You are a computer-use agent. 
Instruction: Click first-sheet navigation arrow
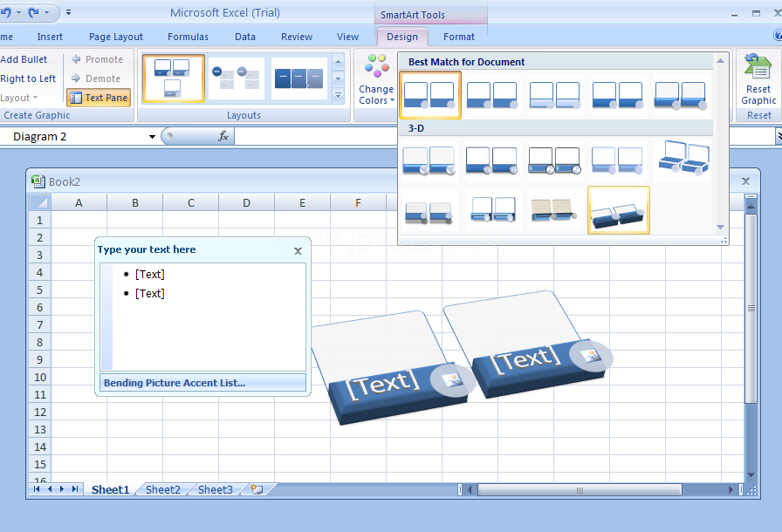(x=37, y=489)
